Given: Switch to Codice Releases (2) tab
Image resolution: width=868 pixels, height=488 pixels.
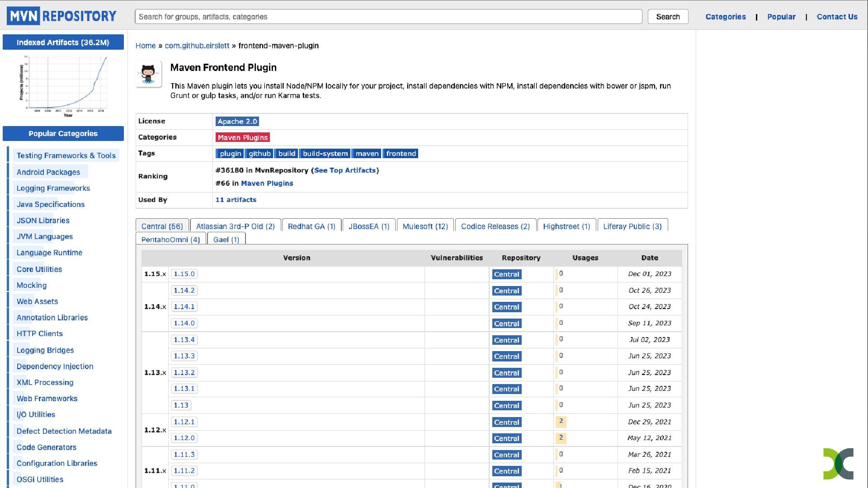Looking at the screenshot, I should click(x=495, y=226).
